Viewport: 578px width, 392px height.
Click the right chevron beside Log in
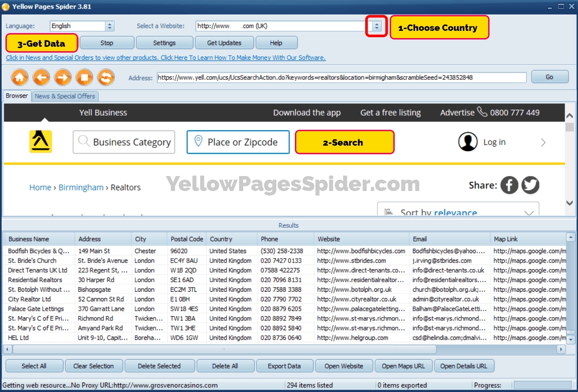coord(543,142)
